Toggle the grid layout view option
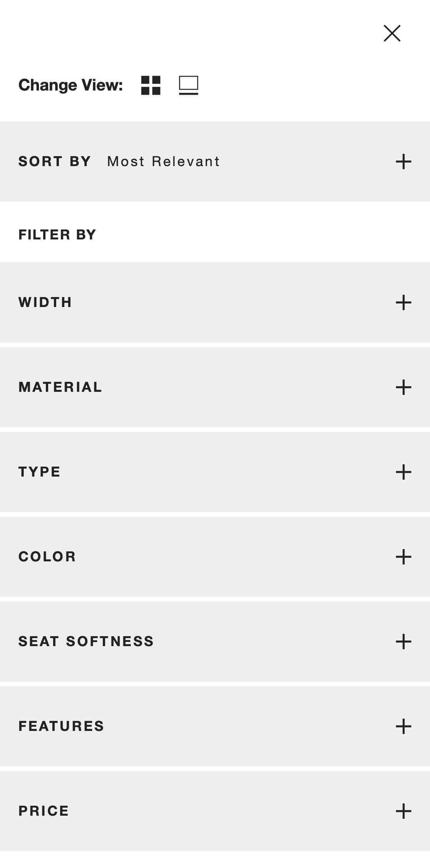Viewport: 430px width, 868px height. pos(150,86)
